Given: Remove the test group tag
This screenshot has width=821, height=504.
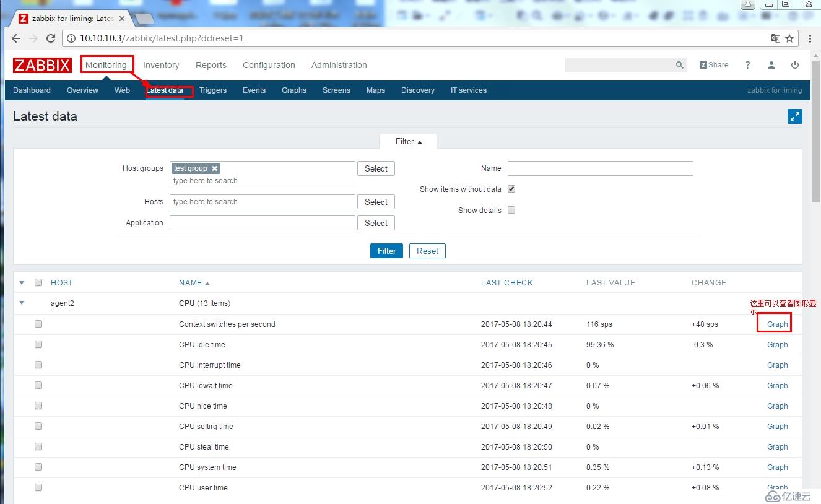Looking at the screenshot, I should pos(214,168).
